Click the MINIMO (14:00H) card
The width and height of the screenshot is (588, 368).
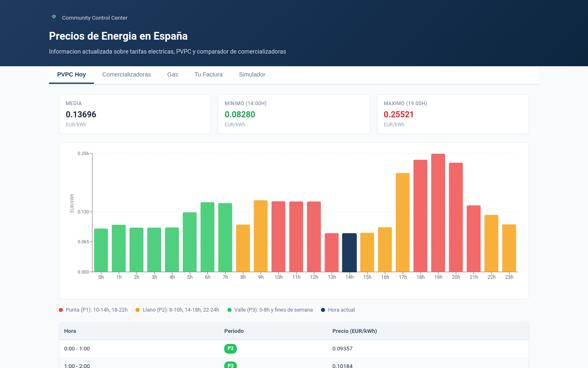click(x=294, y=114)
